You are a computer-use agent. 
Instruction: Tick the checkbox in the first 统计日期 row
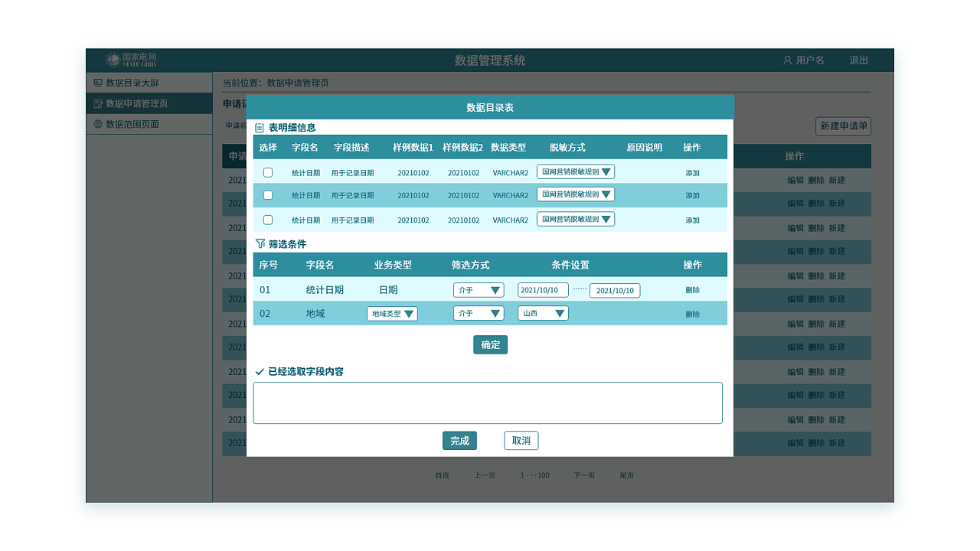click(x=268, y=173)
